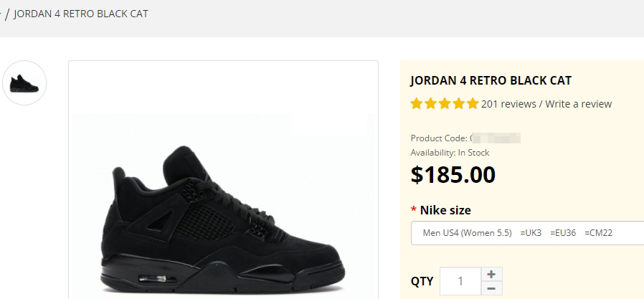The width and height of the screenshot is (644, 299).
Task: Increase quantity with the plus button
Action: 491,274
